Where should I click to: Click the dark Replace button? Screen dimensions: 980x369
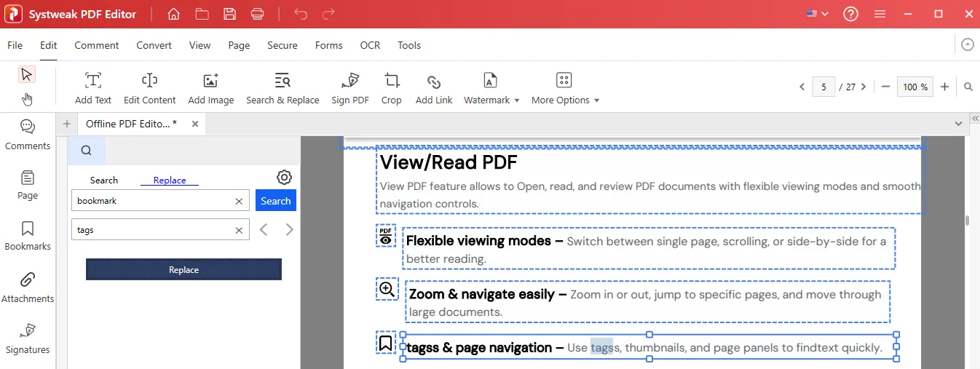pyautogui.click(x=183, y=269)
